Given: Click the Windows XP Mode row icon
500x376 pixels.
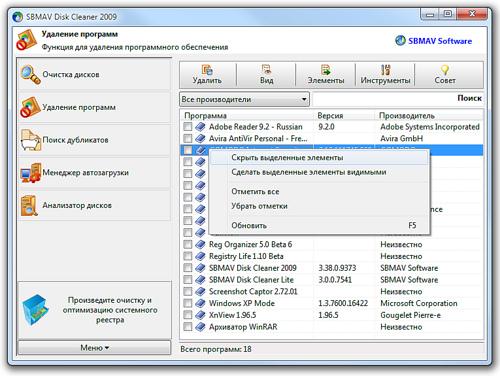Looking at the screenshot, I should coord(200,303).
